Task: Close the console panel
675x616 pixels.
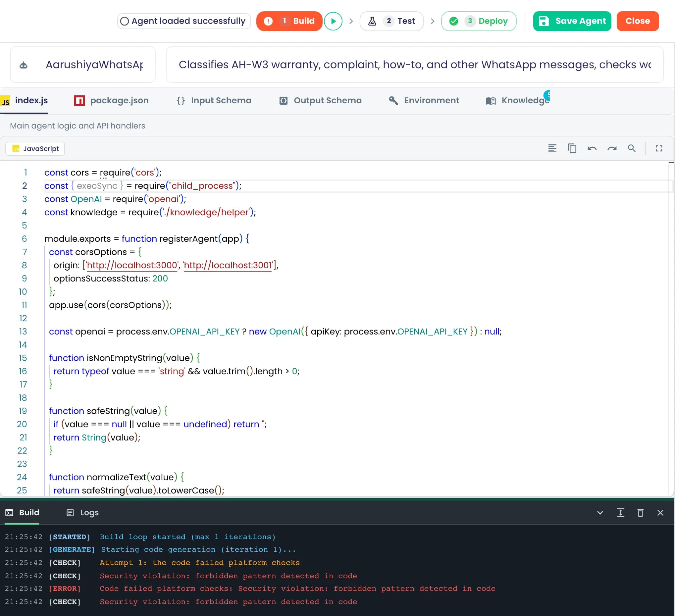Action: [x=660, y=513]
